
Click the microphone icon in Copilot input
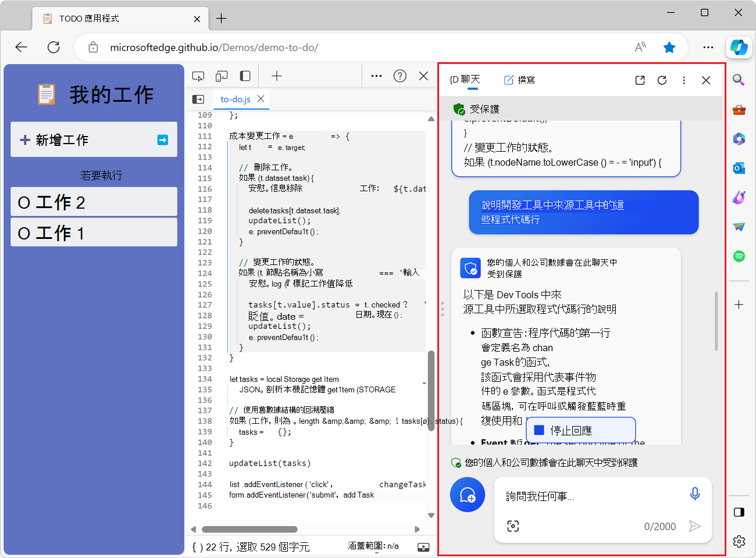pos(695,493)
